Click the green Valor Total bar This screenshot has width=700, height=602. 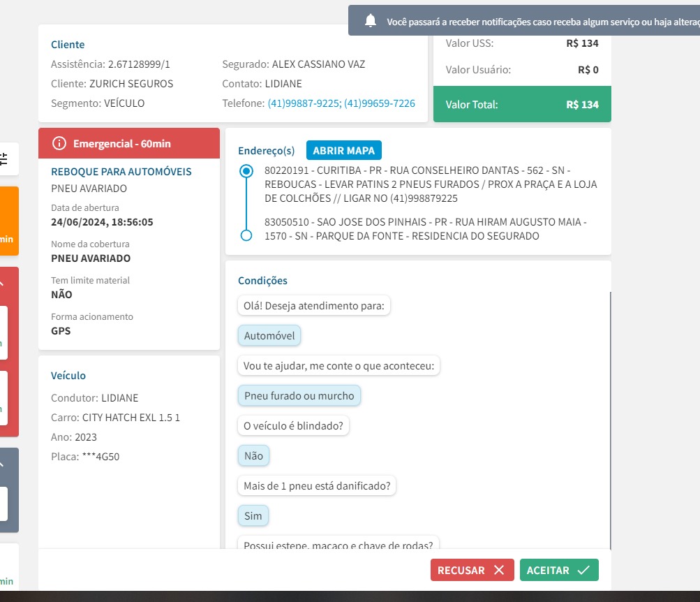[521, 105]
